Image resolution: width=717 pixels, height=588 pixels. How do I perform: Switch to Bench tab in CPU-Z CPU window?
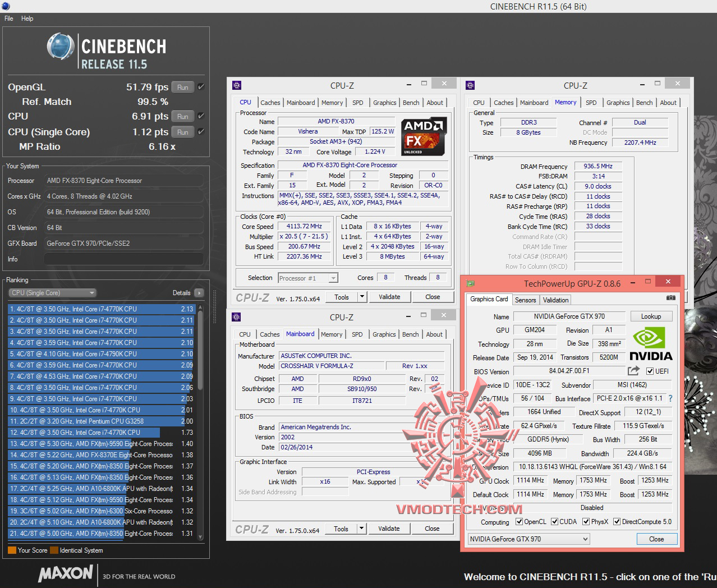(411, 103)
